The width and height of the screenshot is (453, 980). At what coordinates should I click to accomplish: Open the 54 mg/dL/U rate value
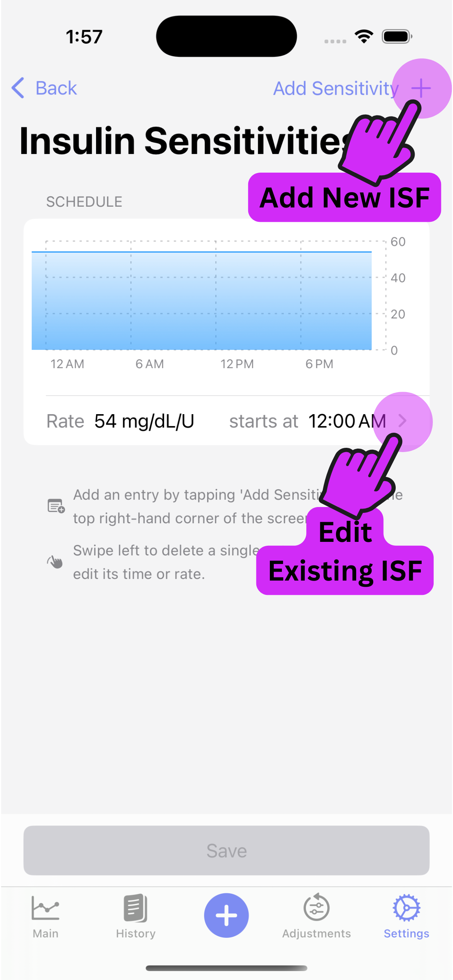pos(144,421)
